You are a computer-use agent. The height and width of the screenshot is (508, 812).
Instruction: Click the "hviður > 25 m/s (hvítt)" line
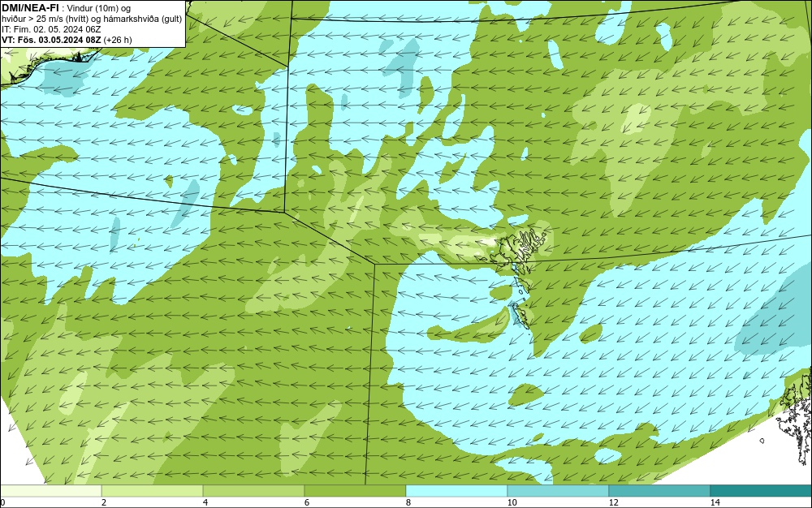[x=45, y=19]
